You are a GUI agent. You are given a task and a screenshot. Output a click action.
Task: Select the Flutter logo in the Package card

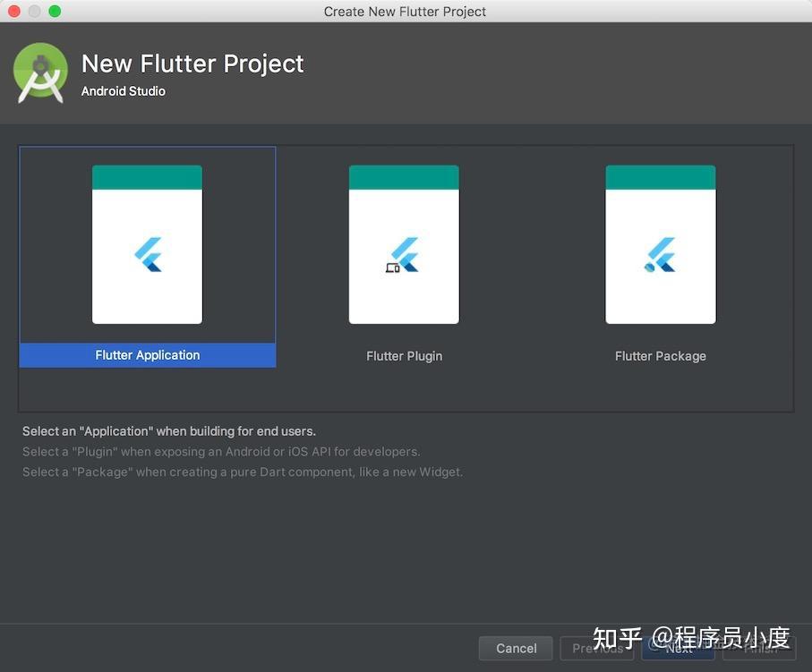[x=661, y=253]
